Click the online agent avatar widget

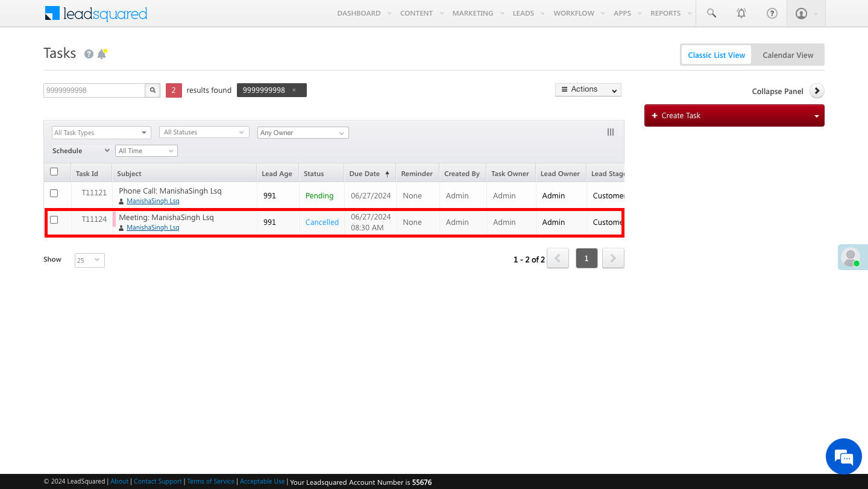tap(852, 257)
